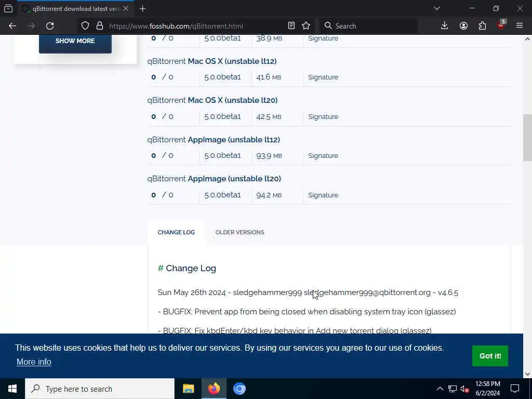Click the scrollbar up arrow
This screenshot has width=532, height=399.
point(527,39)
